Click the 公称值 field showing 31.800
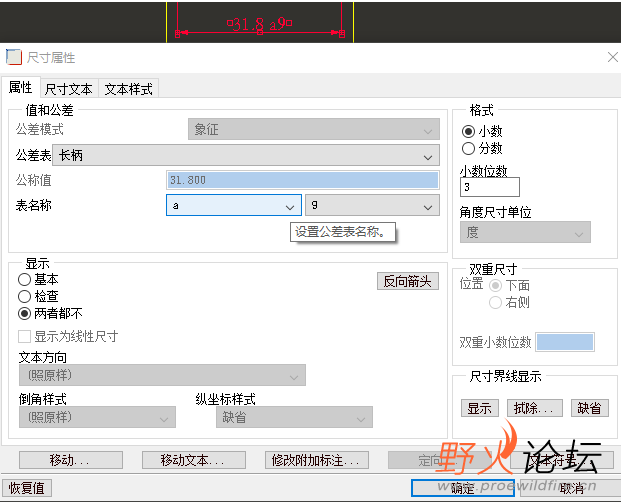 303,180
